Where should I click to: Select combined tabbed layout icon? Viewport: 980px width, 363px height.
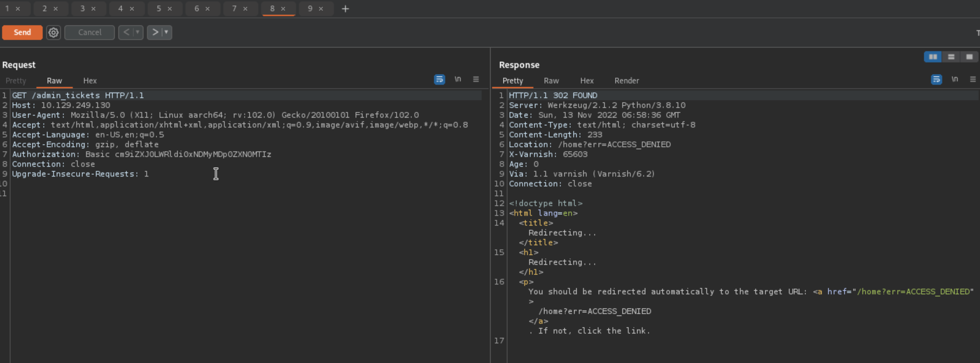tap(969, 57)
